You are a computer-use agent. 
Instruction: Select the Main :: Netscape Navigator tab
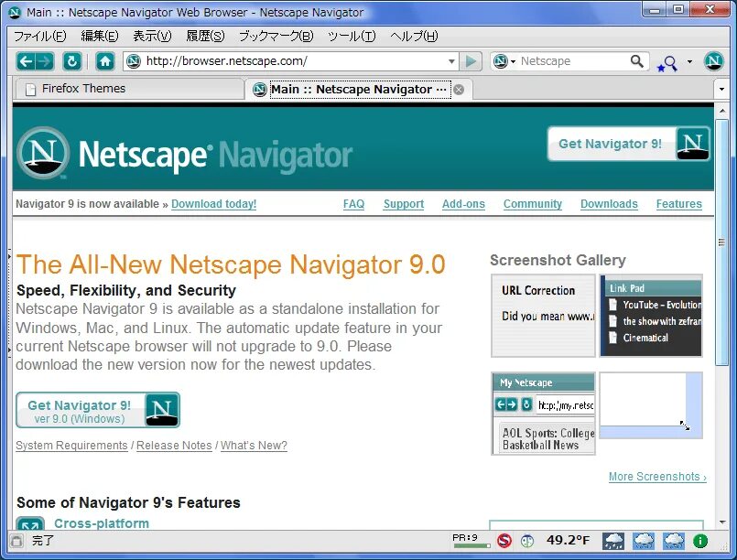coord(359,90)
